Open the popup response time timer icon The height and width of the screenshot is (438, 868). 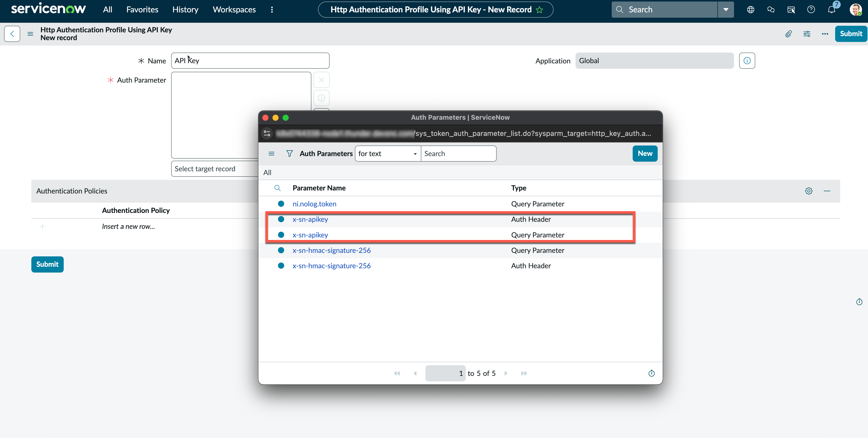[x=651, y=373]
